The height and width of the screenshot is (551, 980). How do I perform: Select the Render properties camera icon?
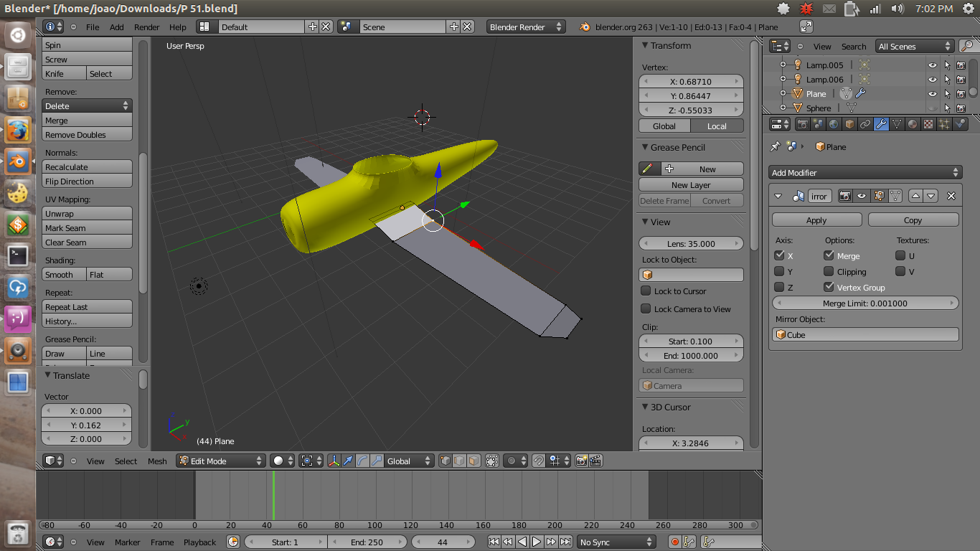(x=802, y=124)
